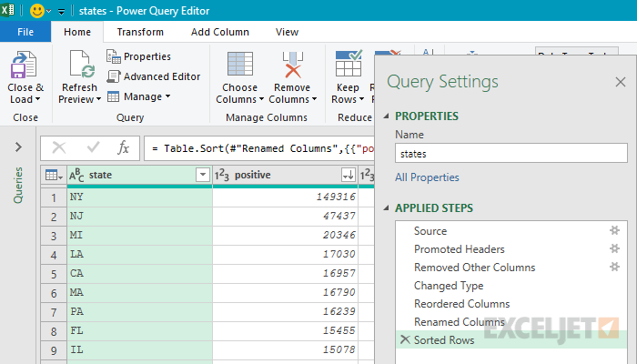Screen dimensions: 637x364
Task: Open query Properties in ribbon
Action: (x=138, y=56)
